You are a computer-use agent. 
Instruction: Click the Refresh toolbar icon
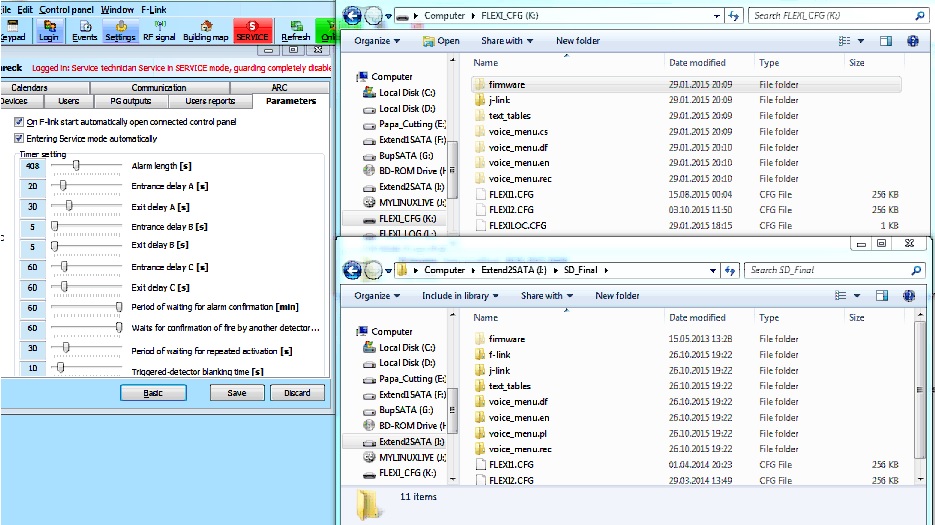tap(296, 31)
